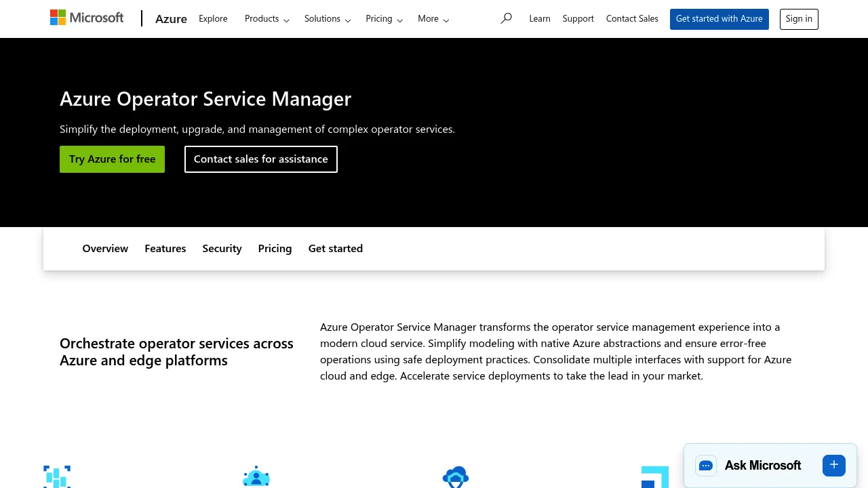Open the Azure brand link
The image size is (868, 488).
coord(171,19)
